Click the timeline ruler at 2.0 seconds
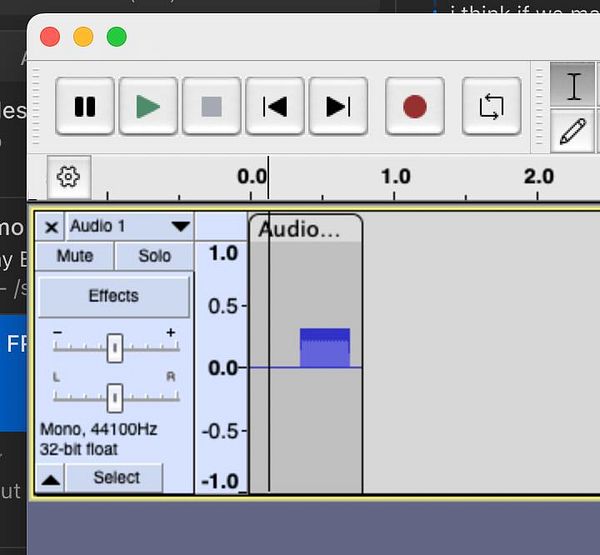Image resolution: width=600 pixels, height=555 pixels. point(538,177)
